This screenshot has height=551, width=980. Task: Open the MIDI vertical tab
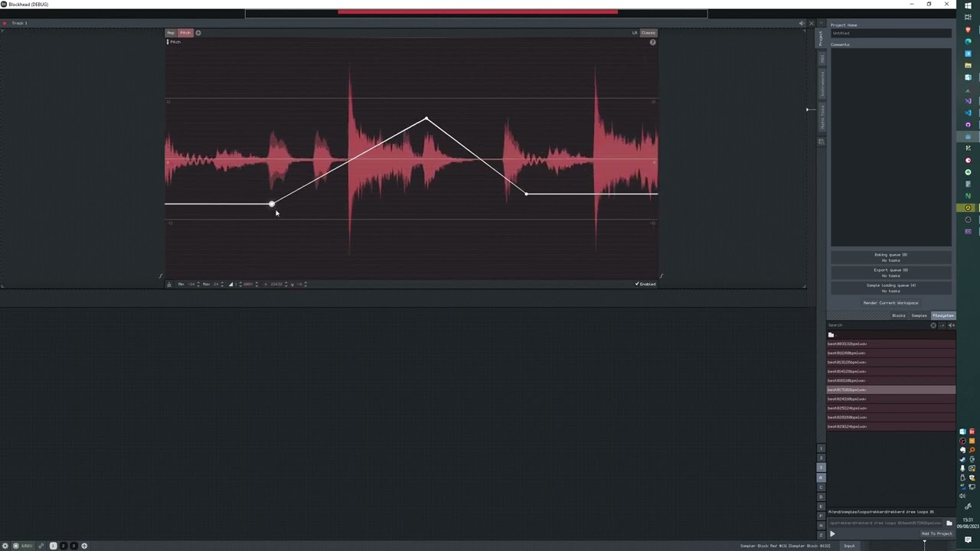tap(822, 58)
